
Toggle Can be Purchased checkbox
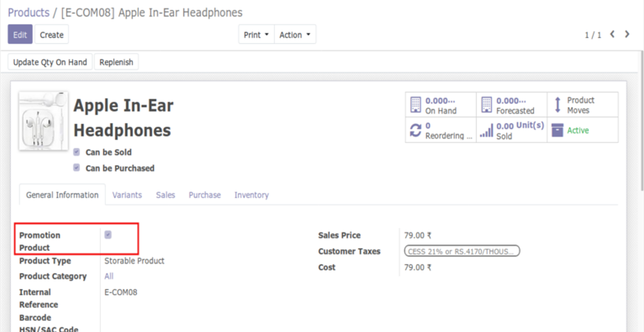click(x=77, y=168)
